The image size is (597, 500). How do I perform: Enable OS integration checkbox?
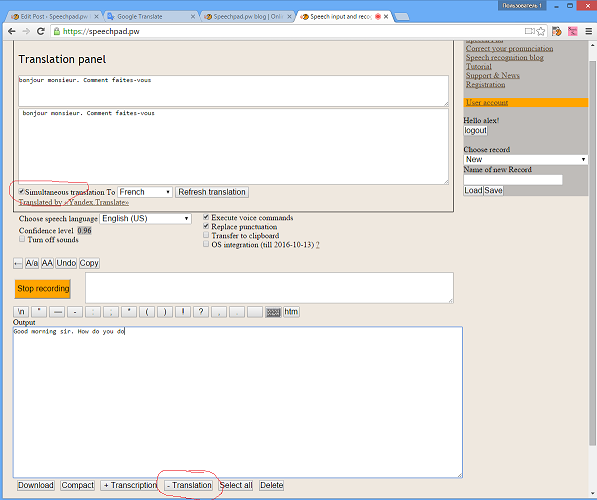click(x=206, y=244)
